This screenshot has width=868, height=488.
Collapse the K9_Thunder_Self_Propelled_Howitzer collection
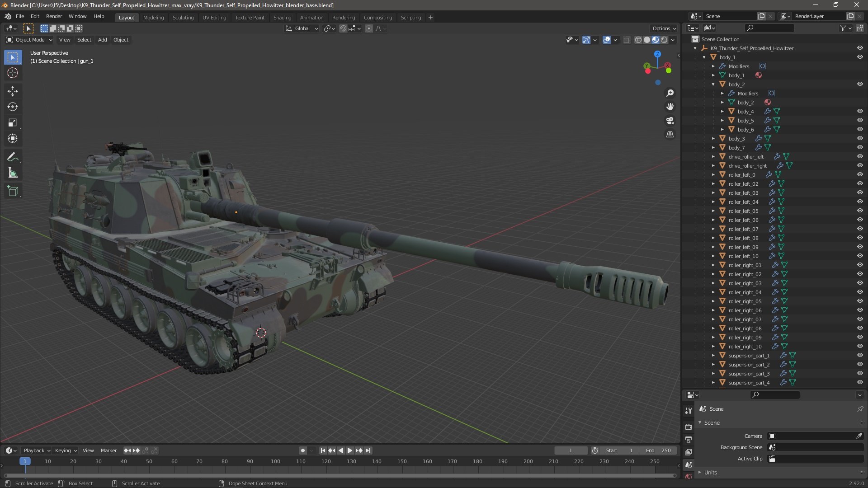695,48
